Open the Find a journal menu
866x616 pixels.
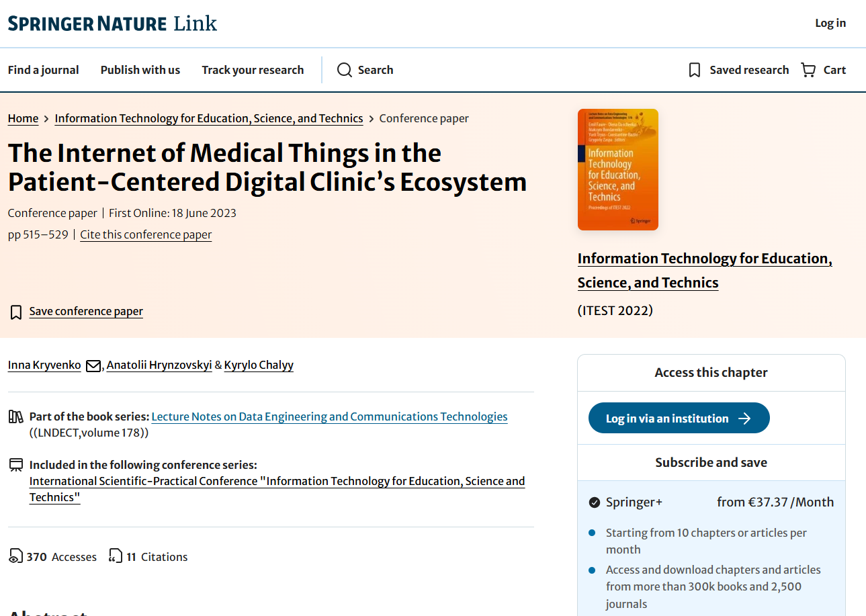tap(44, 70)
